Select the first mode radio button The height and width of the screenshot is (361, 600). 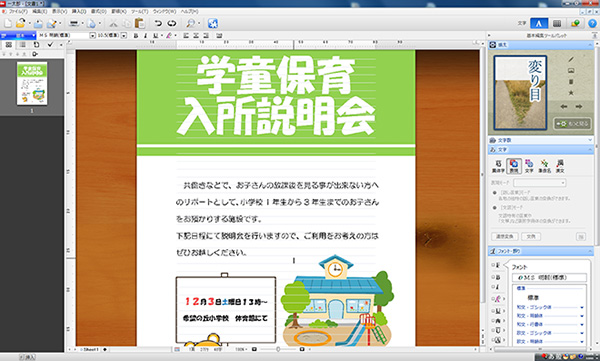(495, 193)
